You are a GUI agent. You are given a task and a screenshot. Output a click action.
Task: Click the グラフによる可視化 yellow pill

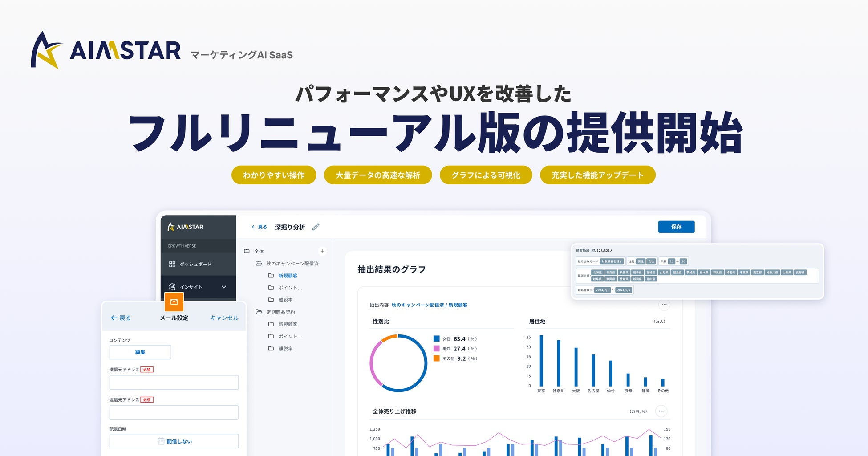486,175
